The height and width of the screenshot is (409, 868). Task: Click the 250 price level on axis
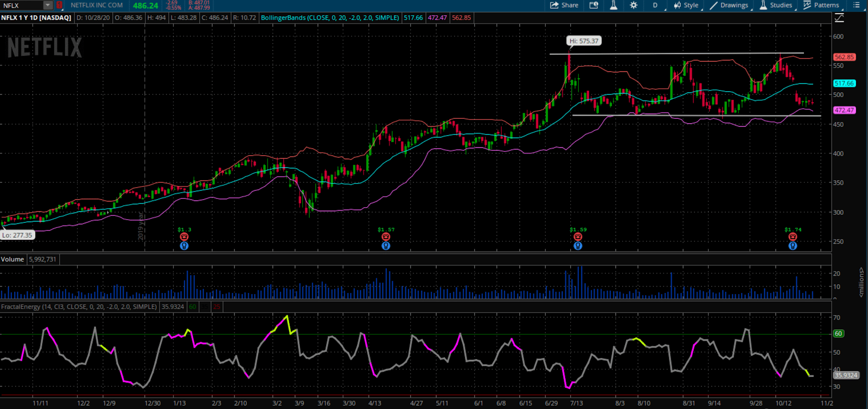point(839,241)
